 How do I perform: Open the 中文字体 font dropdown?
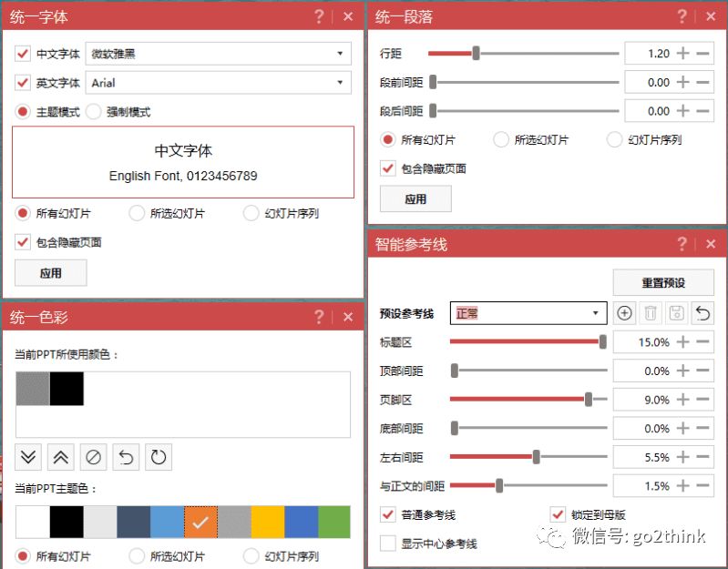click(x=218, y=54)
